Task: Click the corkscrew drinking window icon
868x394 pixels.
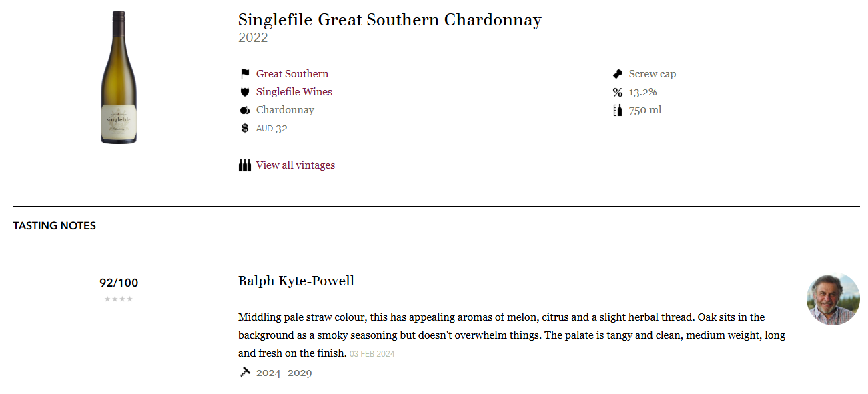Action: [x=245, y=373]
